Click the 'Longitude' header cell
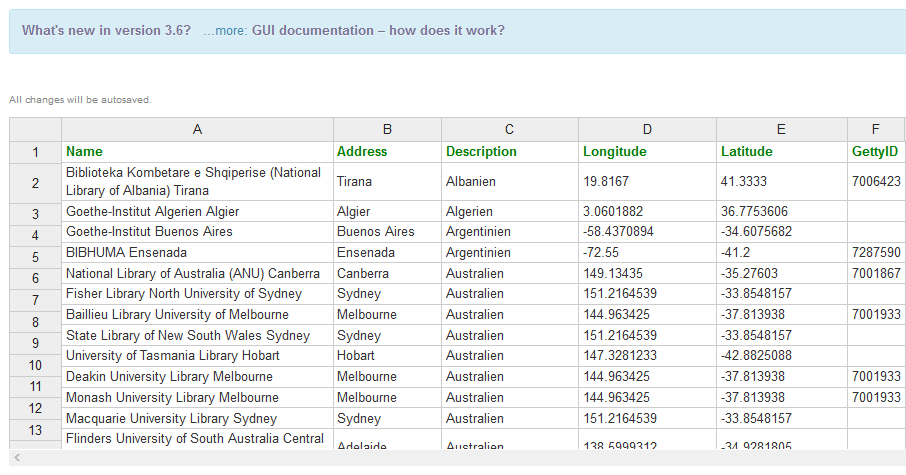This screenshot has height=475, width=906. (647, 152)
